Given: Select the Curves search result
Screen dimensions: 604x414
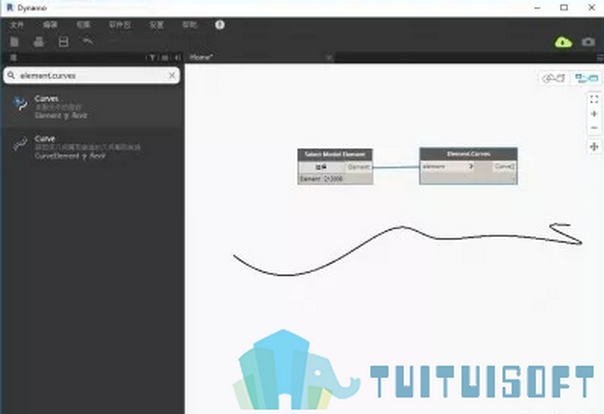Looking at the screenshot, I should coord(92,107).
